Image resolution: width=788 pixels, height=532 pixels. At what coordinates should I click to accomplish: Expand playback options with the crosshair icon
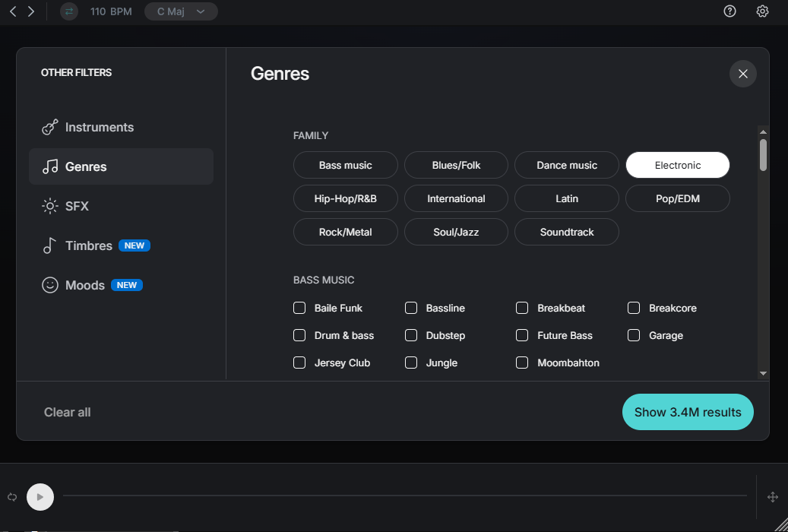(x=772, y=496)
